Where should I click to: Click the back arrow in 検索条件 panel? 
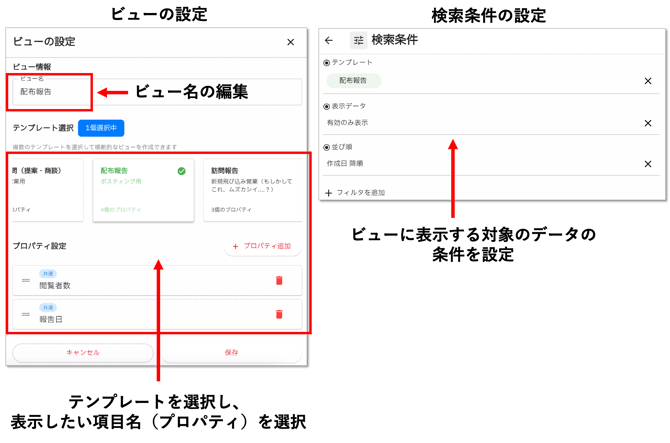coord(329,41)
